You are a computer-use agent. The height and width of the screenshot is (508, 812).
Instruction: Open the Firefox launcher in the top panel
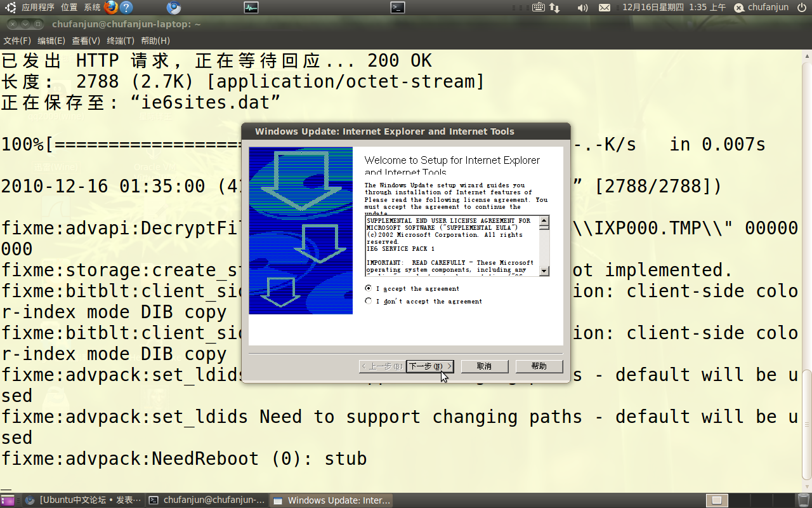pyautogui.click(x=111, y=8)
